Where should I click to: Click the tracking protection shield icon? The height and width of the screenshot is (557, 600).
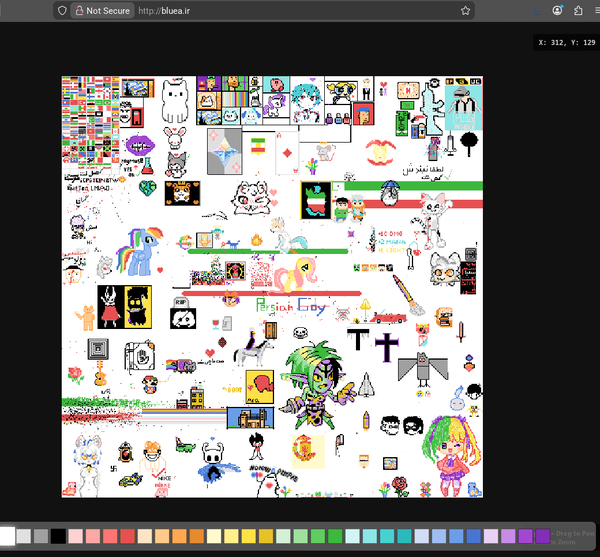click(x=62, y=11)
